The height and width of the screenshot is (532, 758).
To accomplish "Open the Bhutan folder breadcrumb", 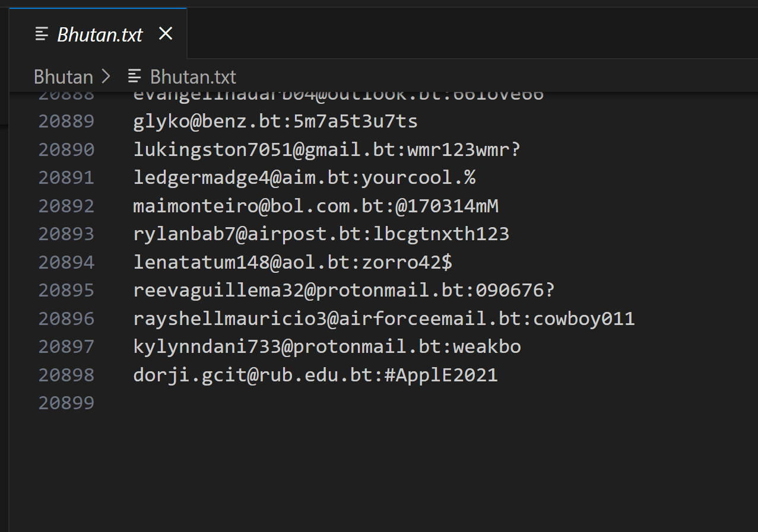I will pyautogui.click(x=63, y=77).
